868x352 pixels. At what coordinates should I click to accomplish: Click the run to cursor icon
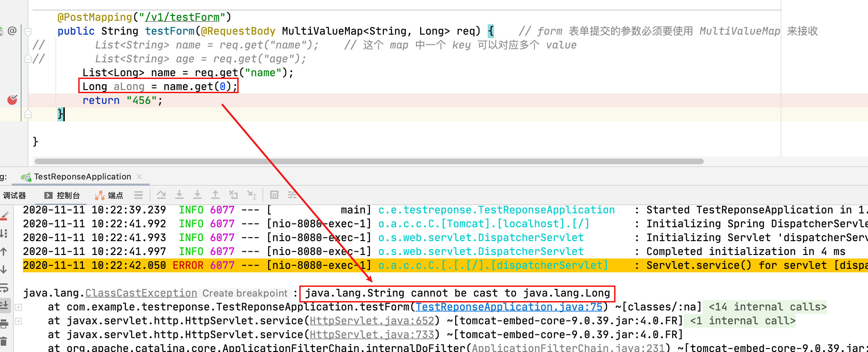[x=252, y=195]
